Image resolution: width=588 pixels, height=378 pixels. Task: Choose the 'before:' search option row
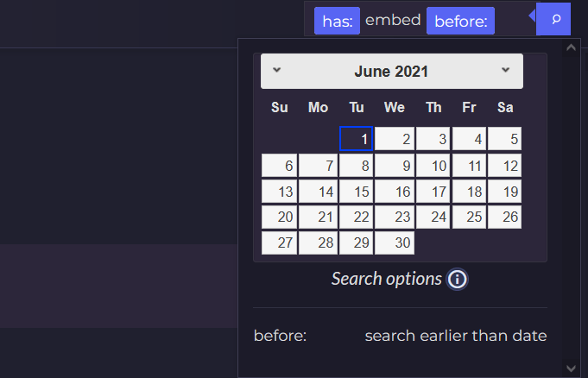400,336
